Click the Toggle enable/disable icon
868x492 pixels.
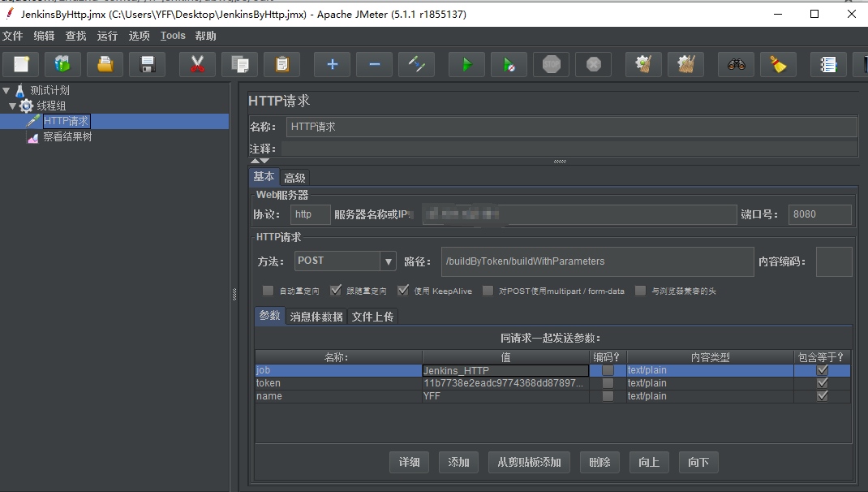pos(416,64)
